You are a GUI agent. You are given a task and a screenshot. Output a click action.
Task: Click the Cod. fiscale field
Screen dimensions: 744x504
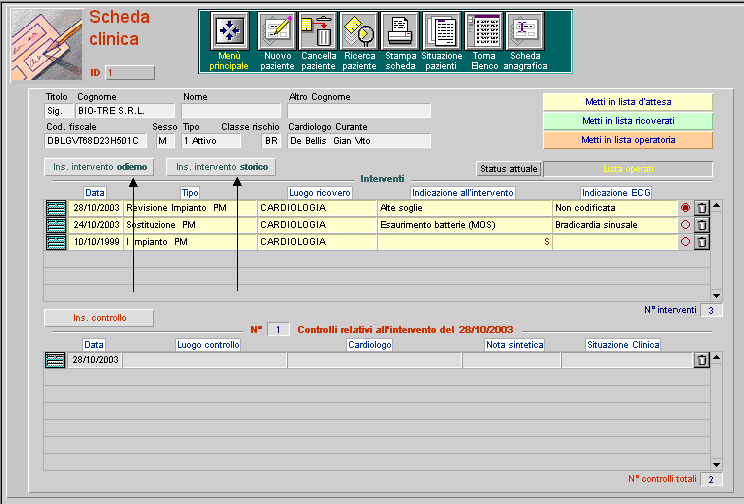tap(95, 141)
